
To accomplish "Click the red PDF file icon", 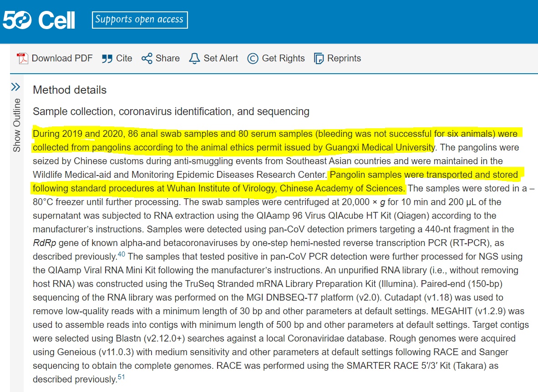I will pyautogui.click(x=22, y=58).
